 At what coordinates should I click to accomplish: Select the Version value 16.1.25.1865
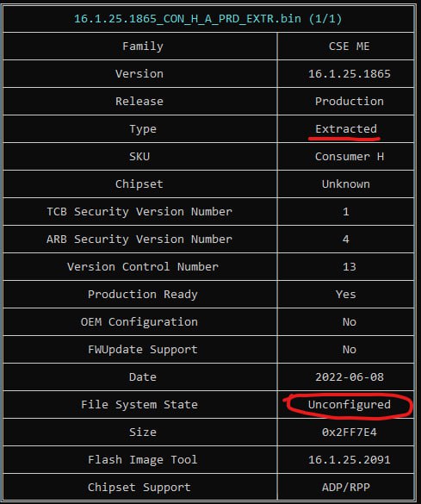[x=349, y=74]
